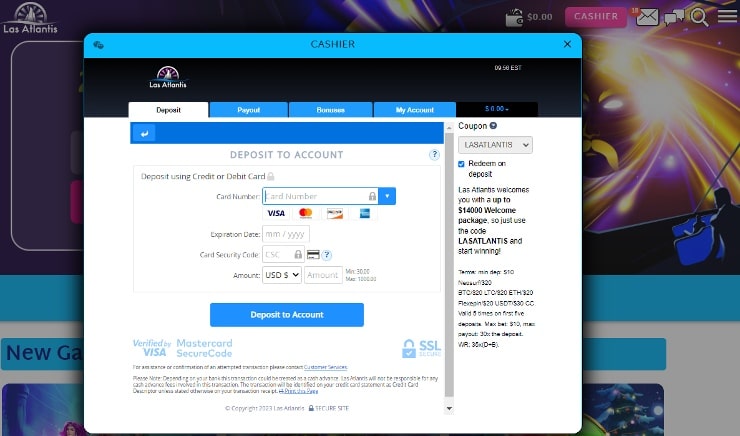740x436 pixels.
Task: Click the Print this Page link
Action: (299, 391)
